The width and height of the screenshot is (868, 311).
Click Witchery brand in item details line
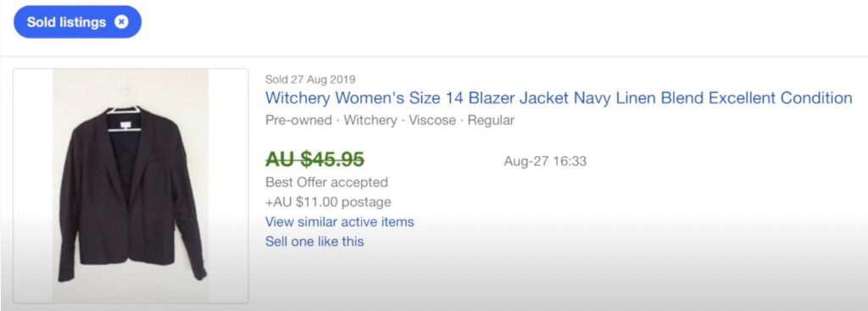(370, 120)
